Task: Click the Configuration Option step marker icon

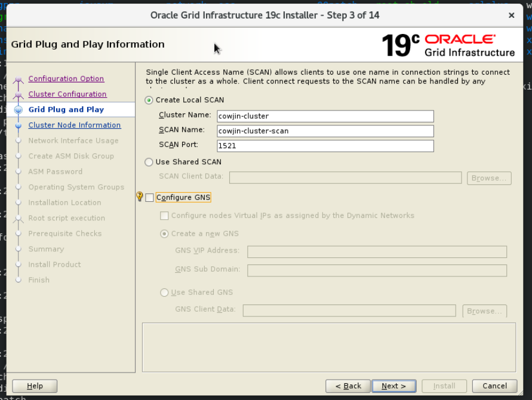Action: pyautogui.click(x=19, y=79)
